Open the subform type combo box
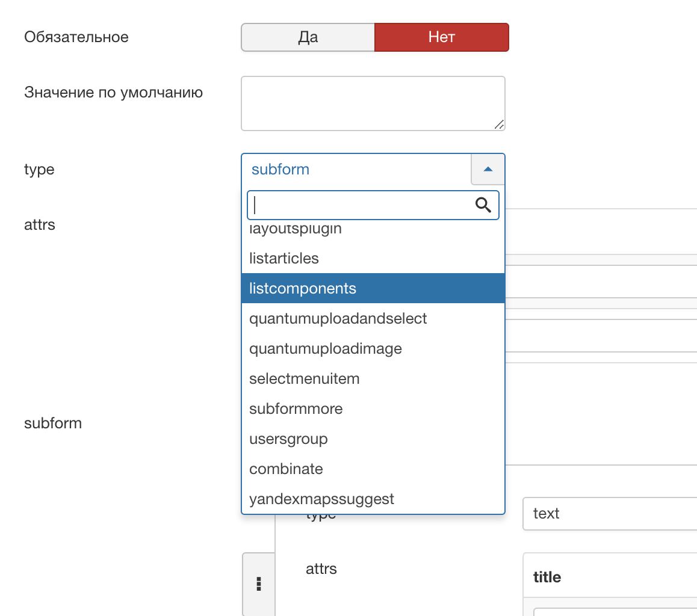 [x=373, y=169]
